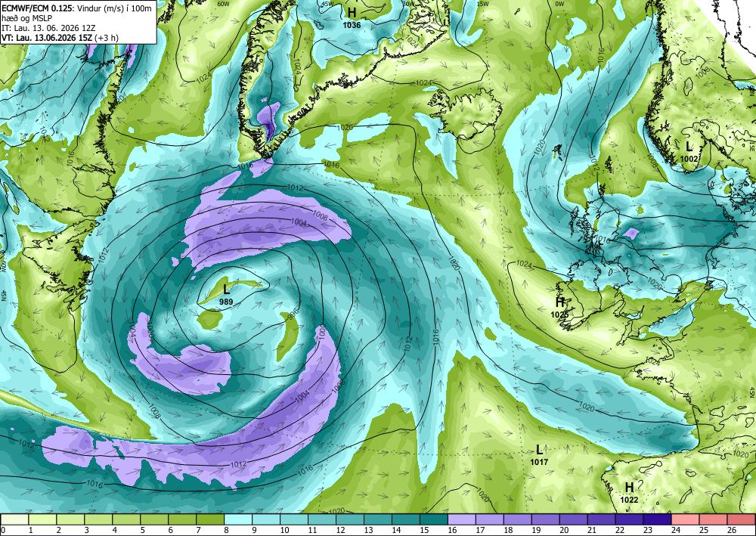Click the legend scale number '26'
Image resolution: width=756 pixels, height=536 pixels.
click(x=733, y=531)
